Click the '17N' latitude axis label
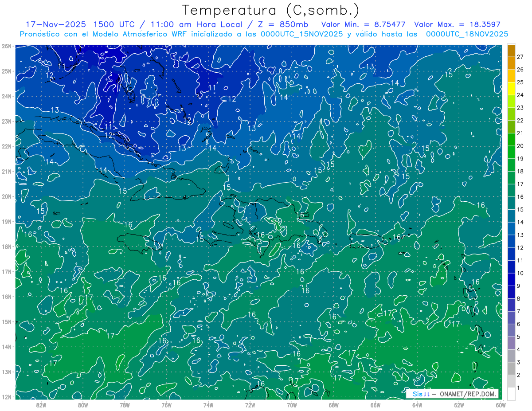The height and width of the screenshot is (411, 532). pyautogui.click(x=6, y=271)
